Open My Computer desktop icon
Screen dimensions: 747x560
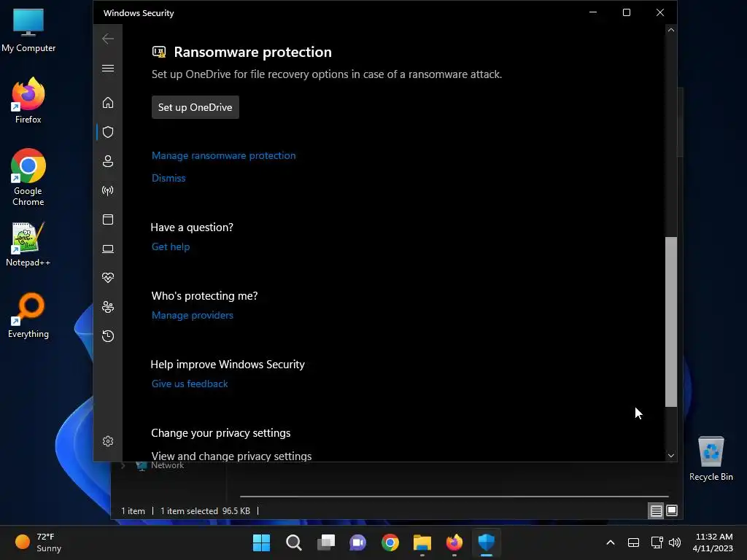click(x=28, y=31)
